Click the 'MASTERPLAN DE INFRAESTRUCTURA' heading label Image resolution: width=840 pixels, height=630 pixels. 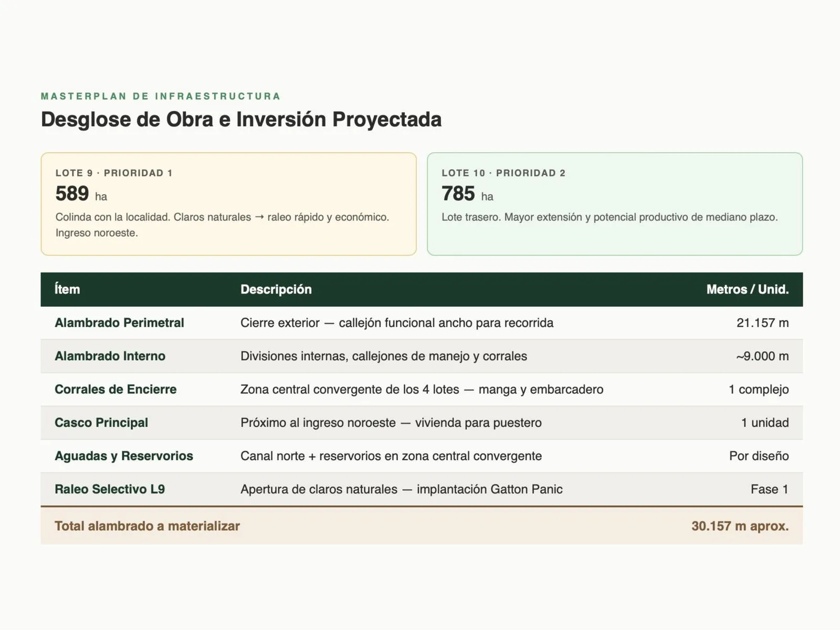point(161,96)
